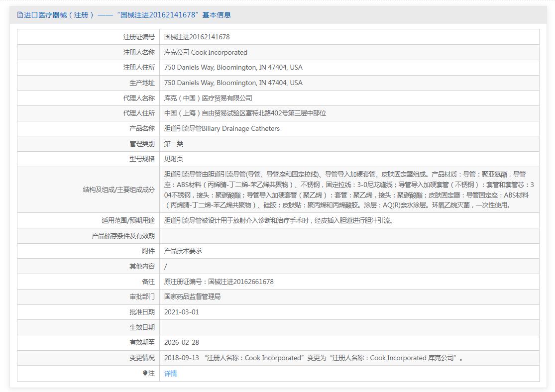The height and width of the screenshot is (392, 555).
Task: Select product name Biliary Drainage Catheters
Action: (x=222, y=128)
